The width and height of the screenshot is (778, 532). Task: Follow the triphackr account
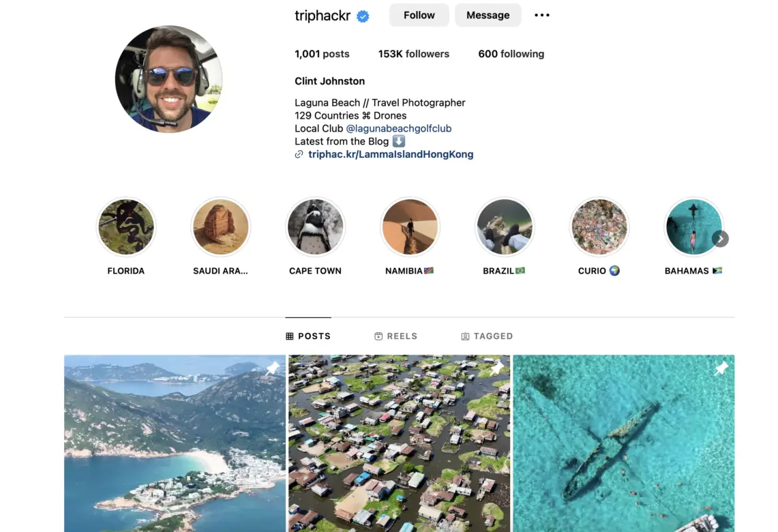[x=419, y=16]
